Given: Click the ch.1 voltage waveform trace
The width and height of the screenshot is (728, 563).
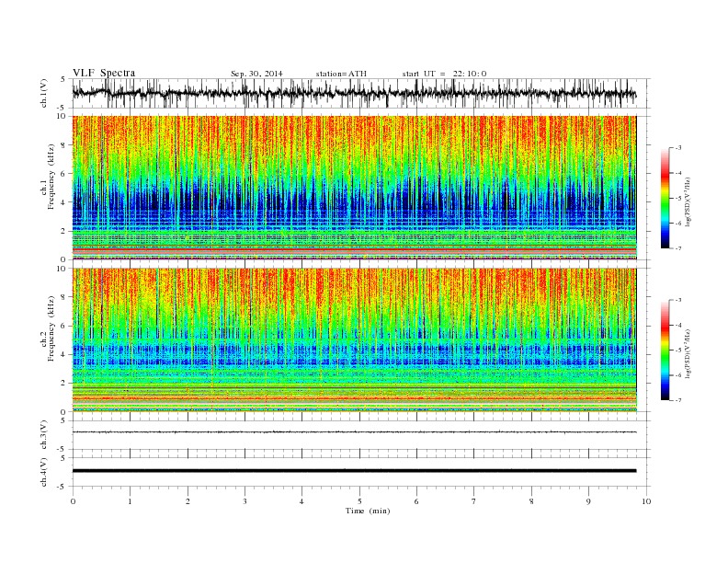Looking at the screenshot, I should click(355, 93).
